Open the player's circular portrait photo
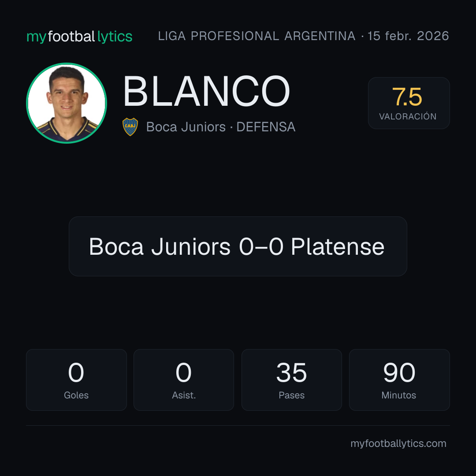 (x=67, y=103)
